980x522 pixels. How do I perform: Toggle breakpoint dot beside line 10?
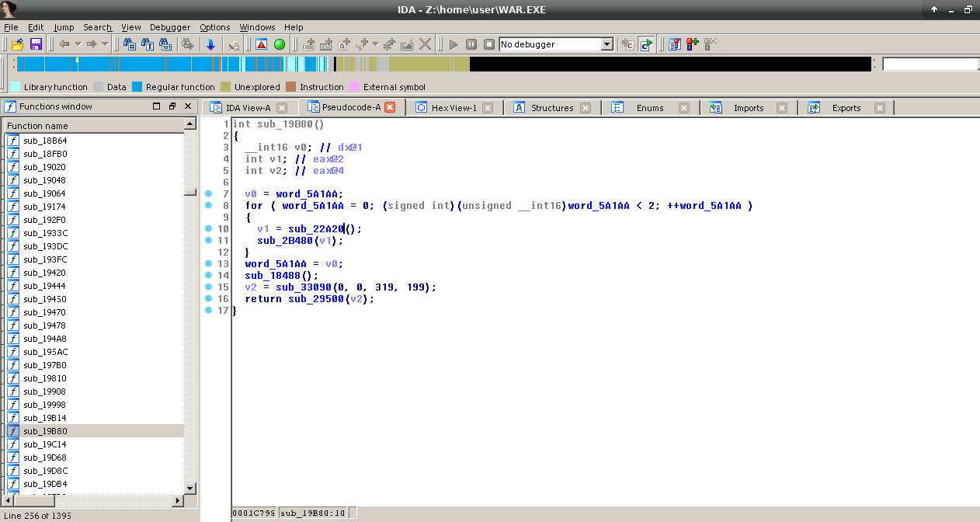coord(209,229)
